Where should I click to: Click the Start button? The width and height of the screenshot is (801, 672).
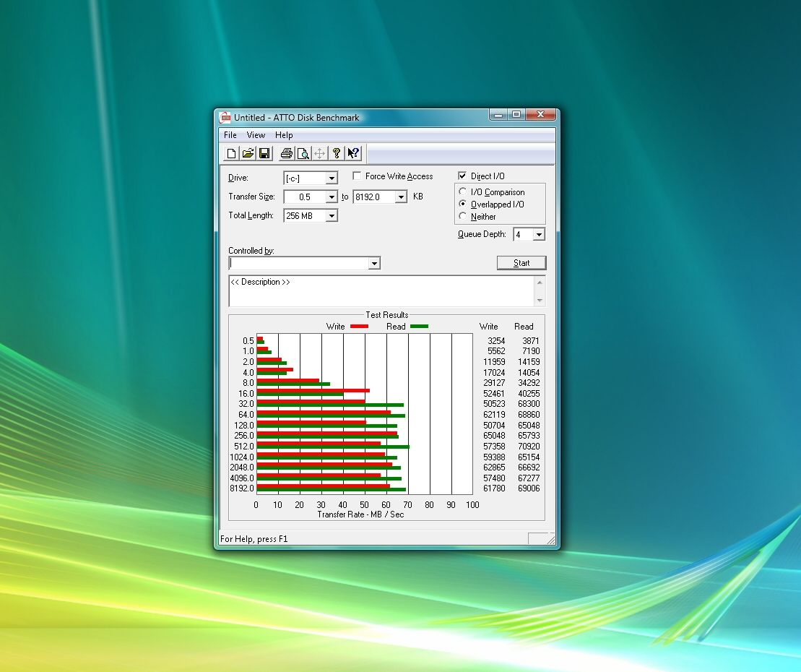tap(521, 263)
